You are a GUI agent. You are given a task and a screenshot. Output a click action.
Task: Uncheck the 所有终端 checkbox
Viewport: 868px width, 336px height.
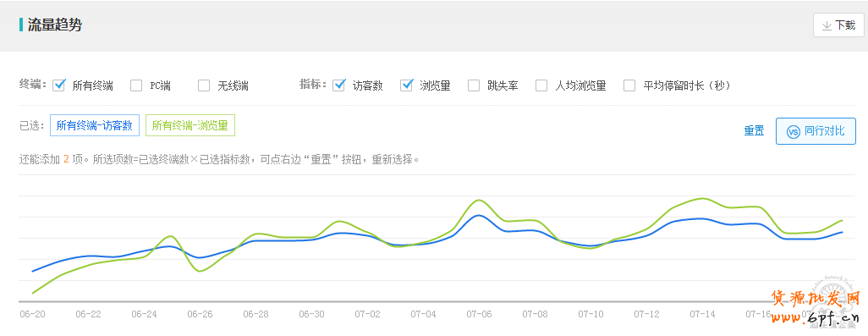59,85
